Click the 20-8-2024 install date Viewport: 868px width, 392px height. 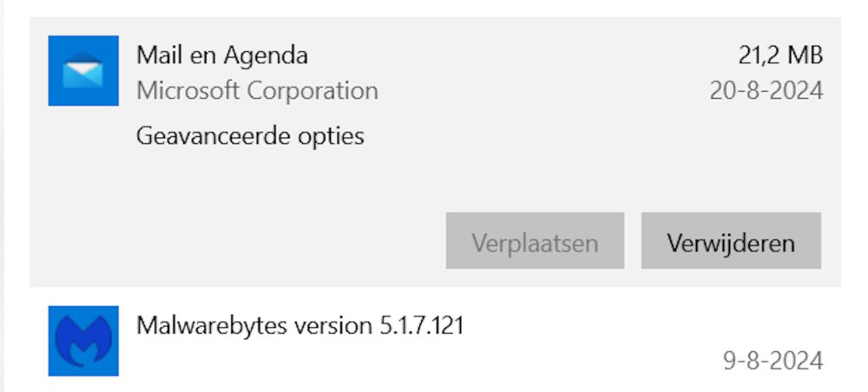[766, 90]
